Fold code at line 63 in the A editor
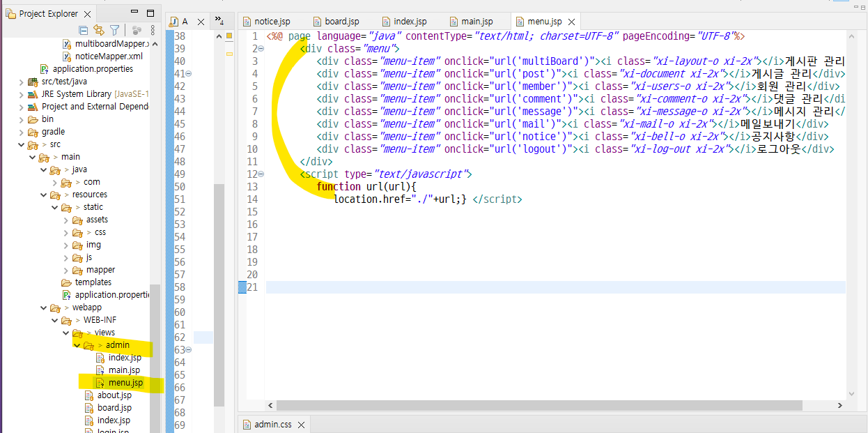The image size is (868, 433). click(189, 350)
